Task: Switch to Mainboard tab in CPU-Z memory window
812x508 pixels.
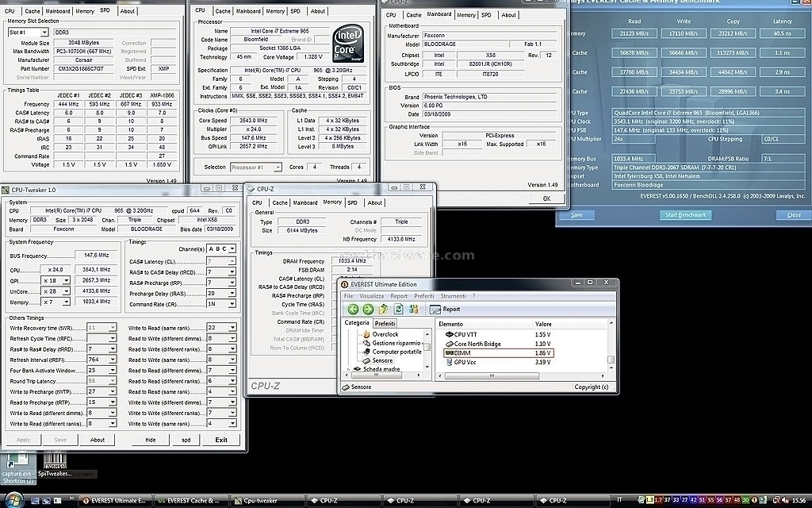Action: tap(305, 202)
